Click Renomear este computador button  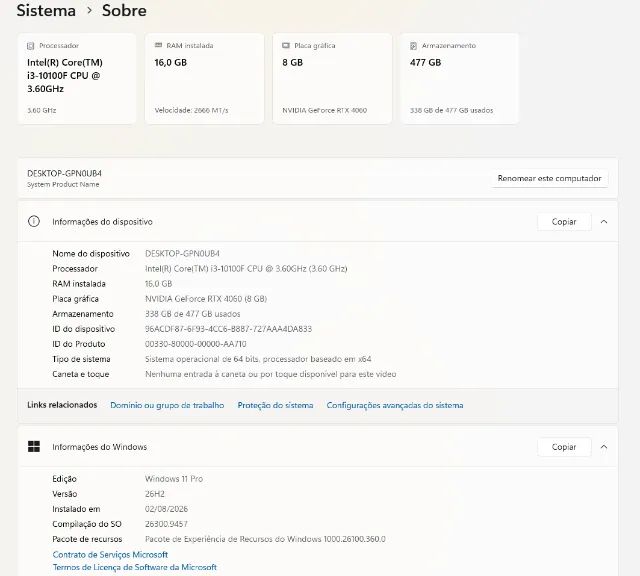click(549, 178)
